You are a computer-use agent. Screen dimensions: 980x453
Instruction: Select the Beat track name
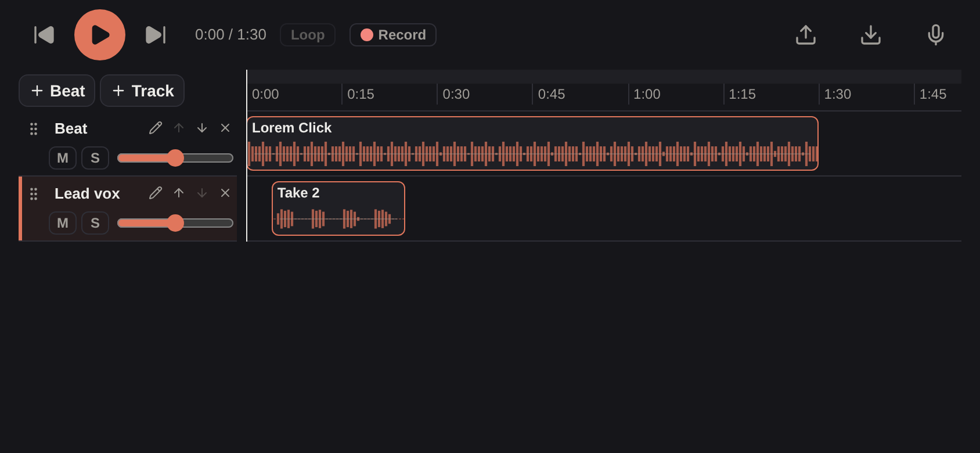(71, 128)
